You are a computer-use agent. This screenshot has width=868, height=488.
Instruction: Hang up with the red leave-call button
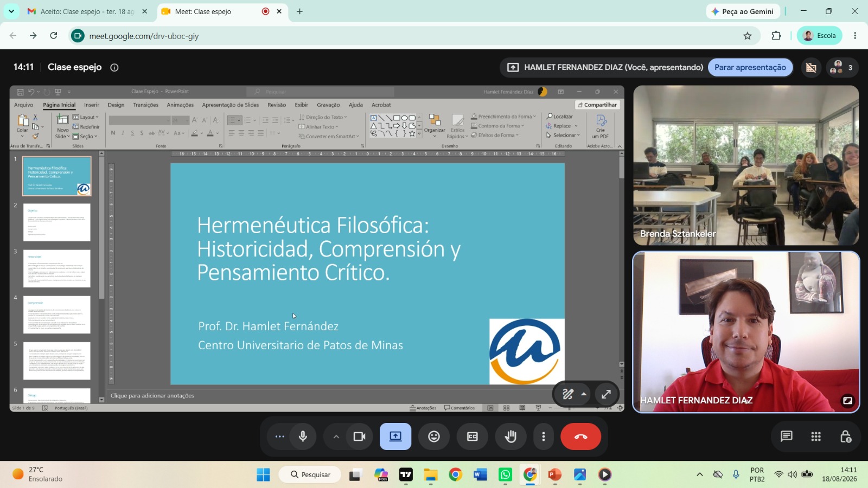(x=580, y=436)
